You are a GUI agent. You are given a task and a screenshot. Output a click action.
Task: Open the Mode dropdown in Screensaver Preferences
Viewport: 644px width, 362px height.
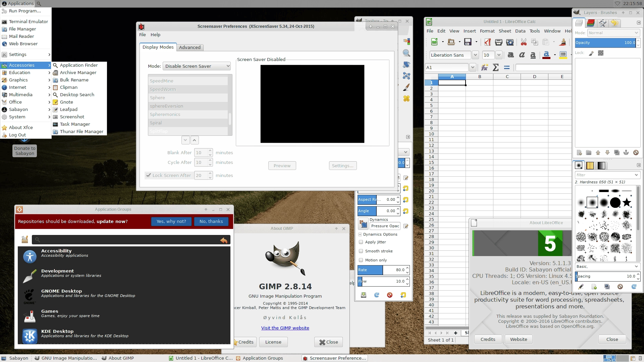pos(197,66)
